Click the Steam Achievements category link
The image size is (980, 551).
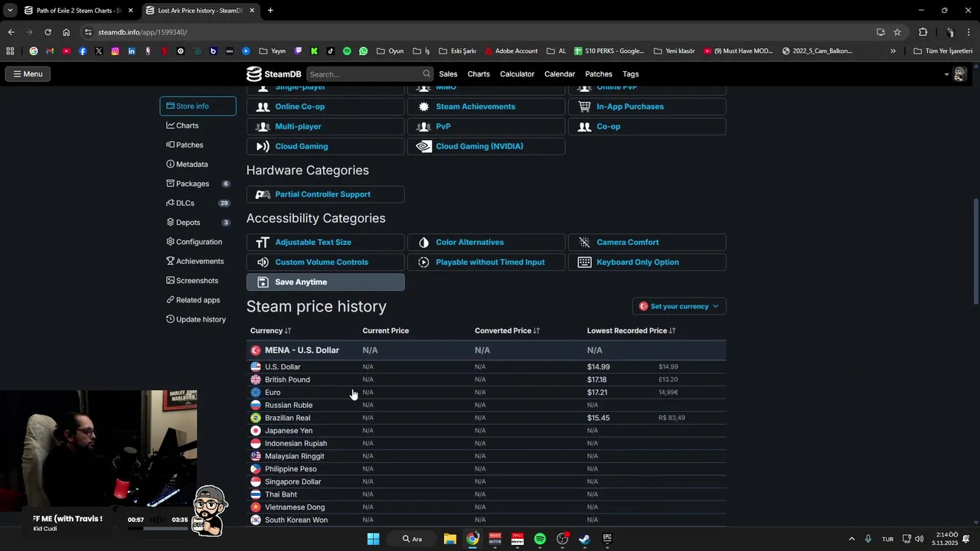(486, 106)
